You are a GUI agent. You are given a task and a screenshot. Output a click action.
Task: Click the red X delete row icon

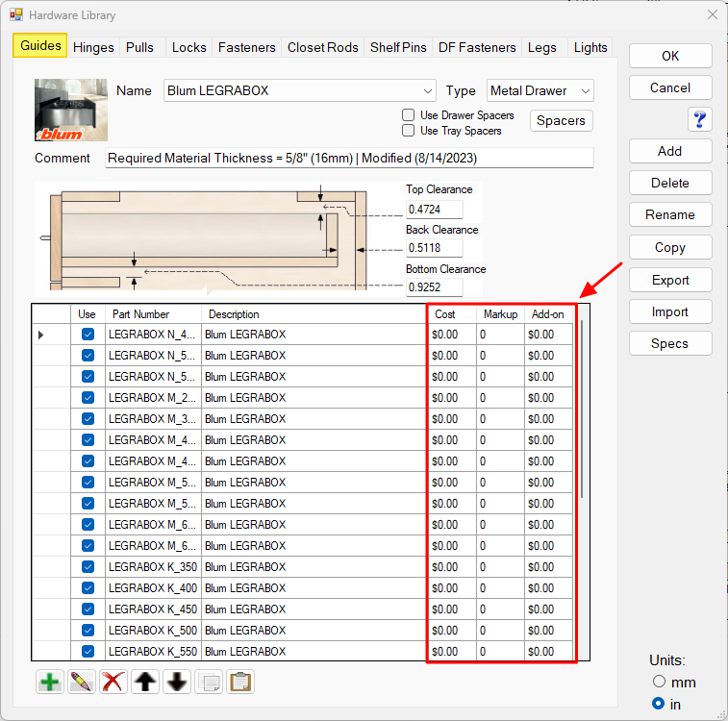[113, 682]
